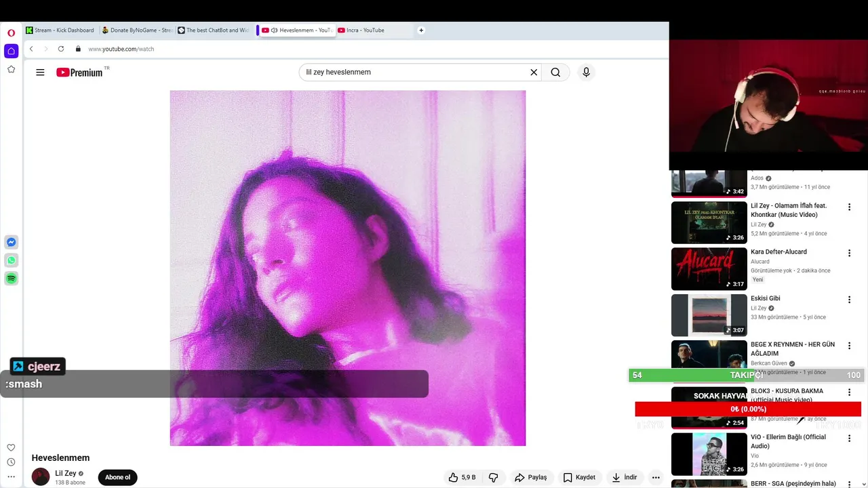Open options menu for Kara Defter-Alucard
Viewport: 868px width, 488px height.
[849, 253]
